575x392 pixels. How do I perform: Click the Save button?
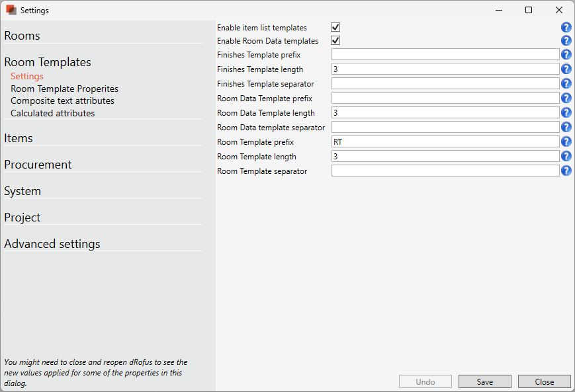pyautogui.click(x=485, y=381)
